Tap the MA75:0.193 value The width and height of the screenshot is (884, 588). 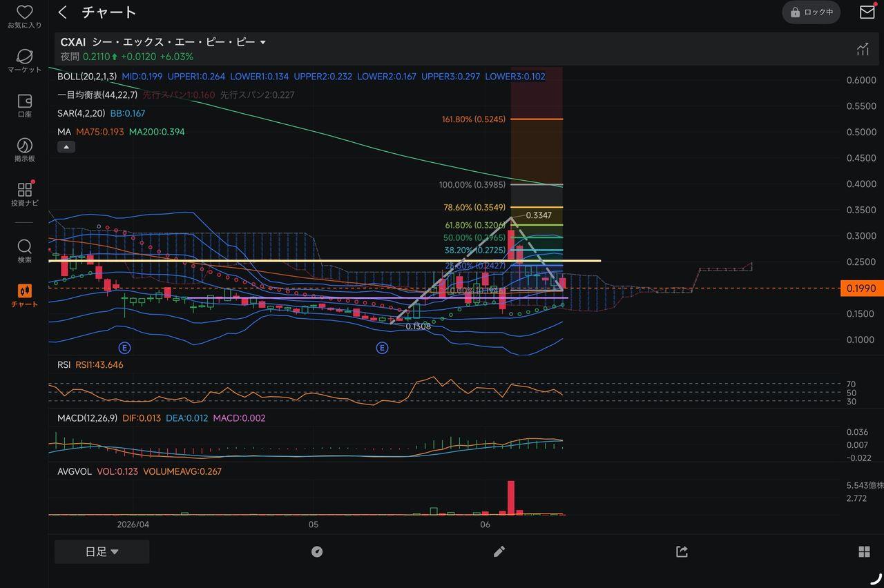pos(99,131)
